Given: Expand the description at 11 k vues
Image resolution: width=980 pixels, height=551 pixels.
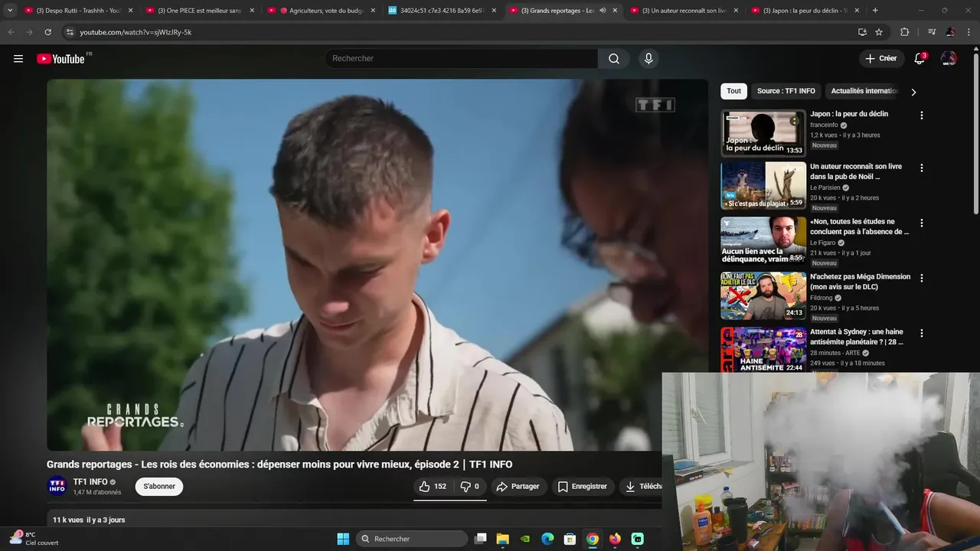Looking at the screenshot, I should [89, 520].
